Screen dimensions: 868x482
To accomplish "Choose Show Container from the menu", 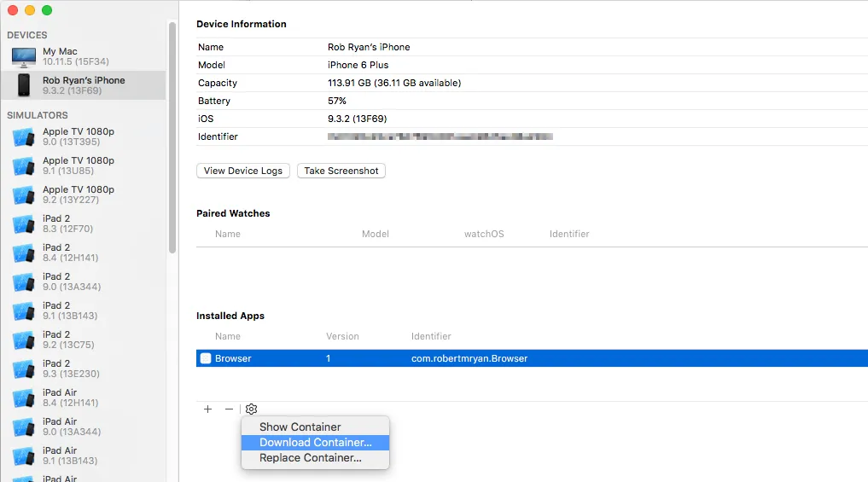I will pos(315,427).
